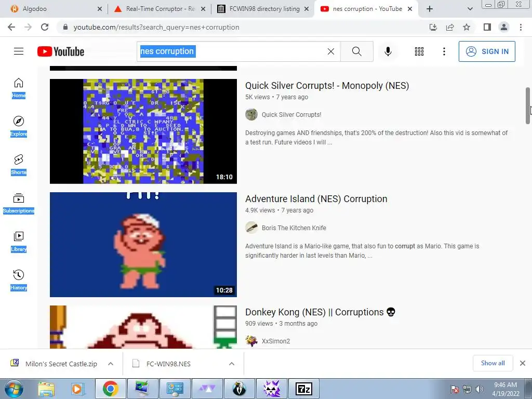Screen dimensions: 532x399
Task: Open YouTube settings three-dot menu
Action: [x=444, y=51]
